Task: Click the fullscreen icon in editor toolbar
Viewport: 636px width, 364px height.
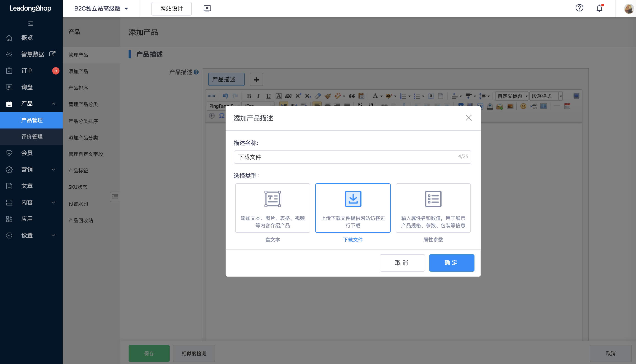Action: (577, 96)
